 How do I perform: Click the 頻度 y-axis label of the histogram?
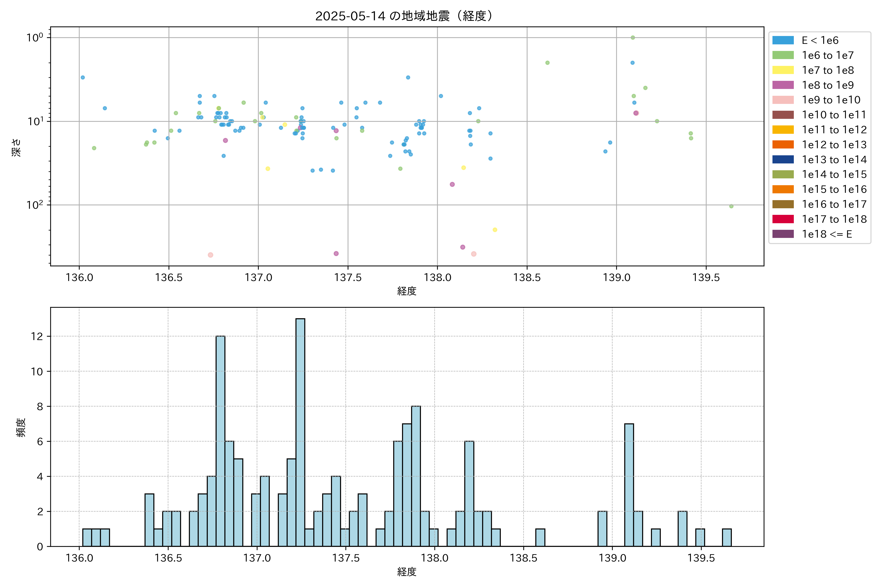click(21, 427)
